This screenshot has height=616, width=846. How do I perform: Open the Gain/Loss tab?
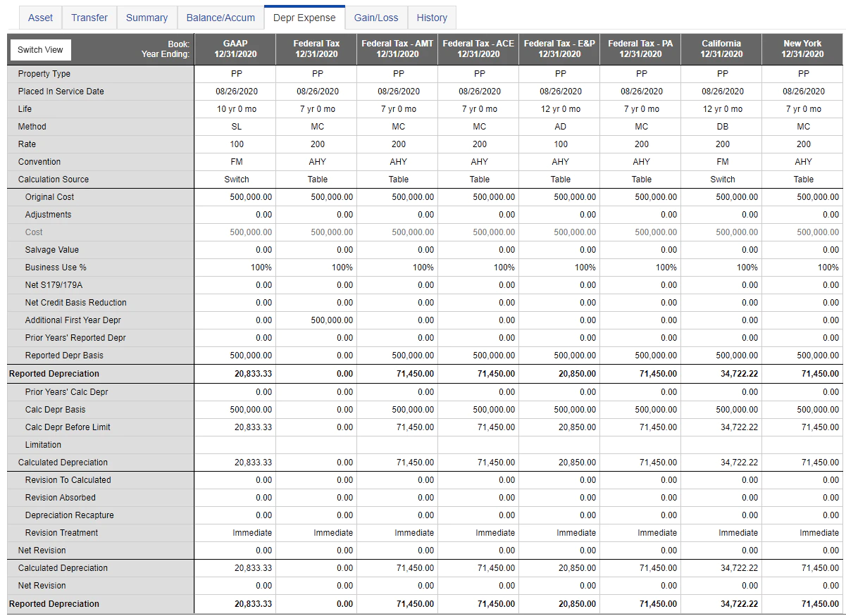pyautogui.click(x=376, y=18)
